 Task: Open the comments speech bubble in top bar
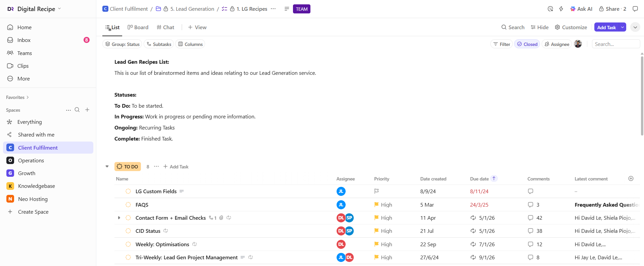click(x=635, y=9)
